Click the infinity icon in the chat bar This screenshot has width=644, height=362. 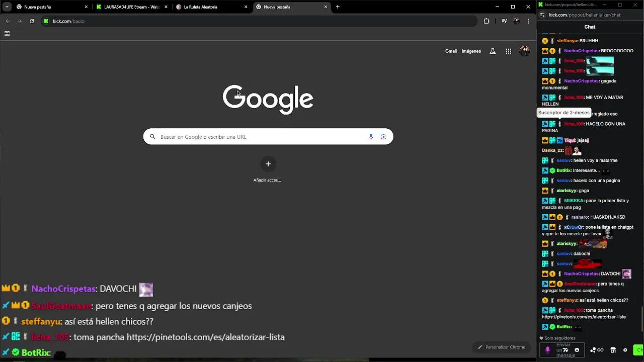pyautogui.click(x=600, y=350)
